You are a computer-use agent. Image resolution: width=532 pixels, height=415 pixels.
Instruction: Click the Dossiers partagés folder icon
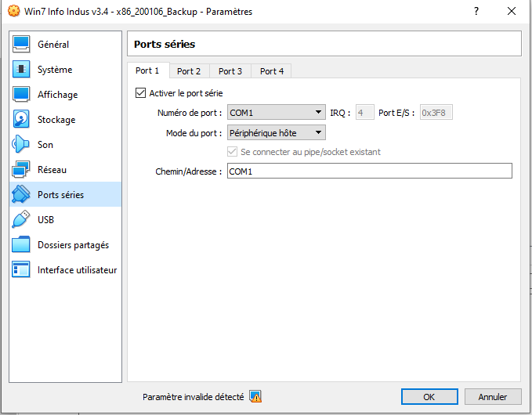coord(21,244)
